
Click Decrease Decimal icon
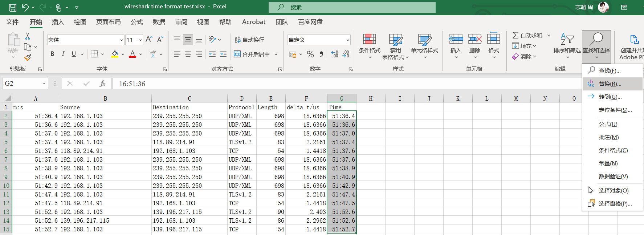346,54
